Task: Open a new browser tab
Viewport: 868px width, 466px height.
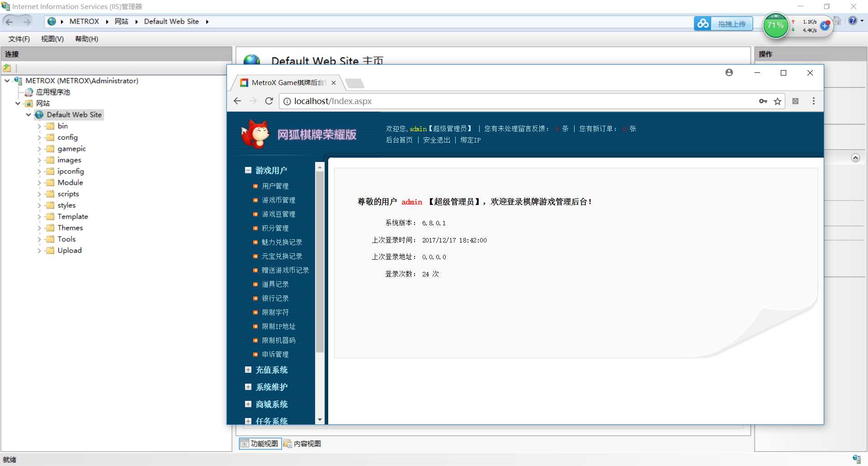Action: [x=354, y=83]
